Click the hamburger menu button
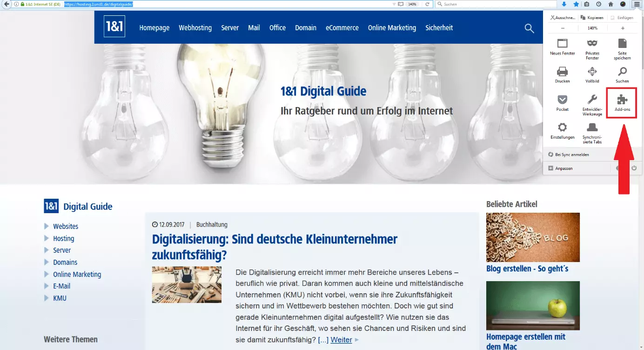644x350 pixels. [636, 4]
